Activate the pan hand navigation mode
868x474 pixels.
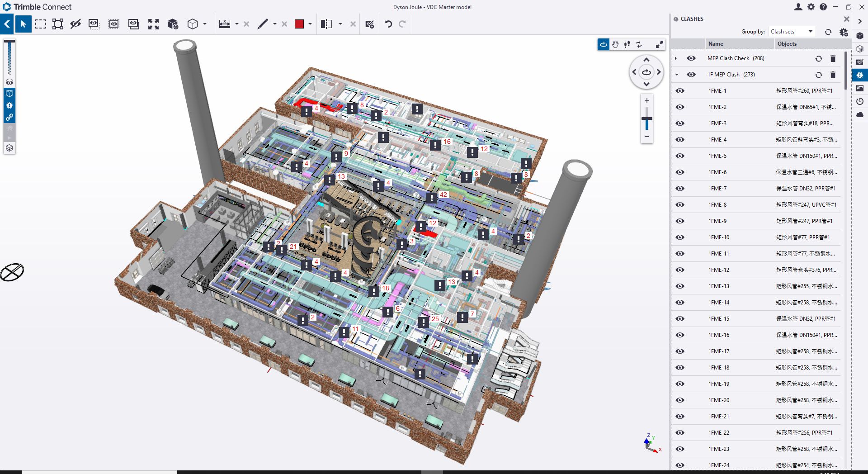point(615,44)
